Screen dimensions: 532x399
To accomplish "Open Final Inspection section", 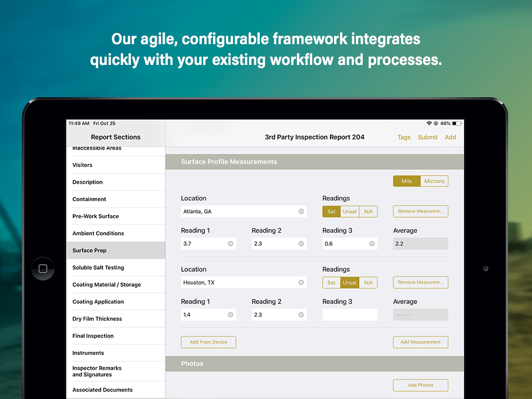I will [116, 336].
